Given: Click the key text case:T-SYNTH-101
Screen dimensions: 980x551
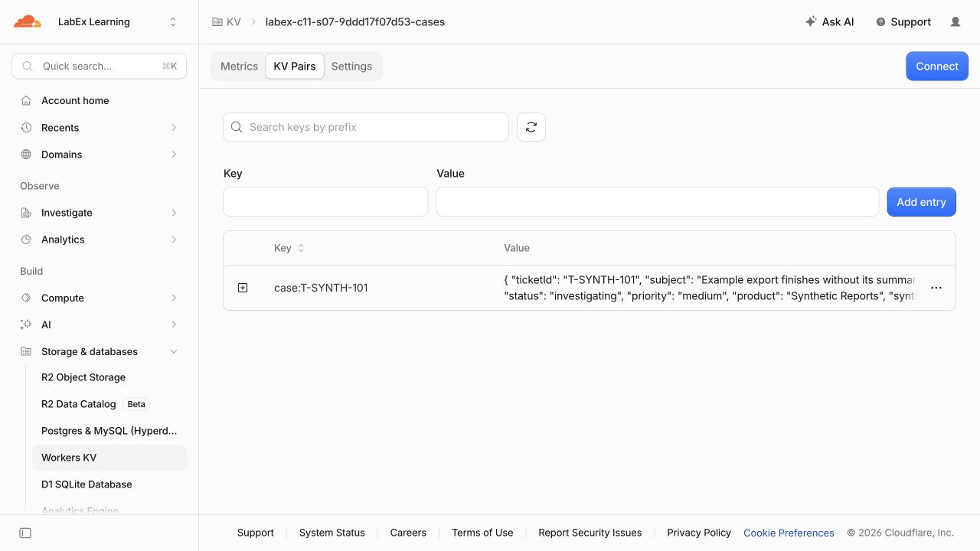Looking at the screenshot, I should (x=321, y=289).
